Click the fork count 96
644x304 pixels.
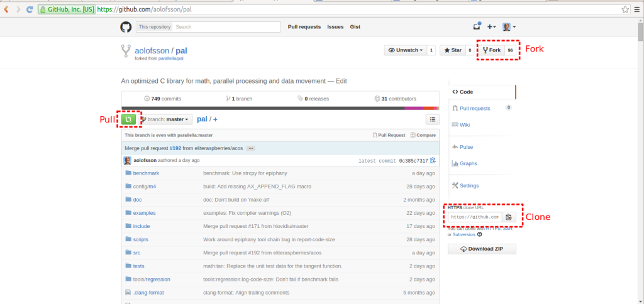(510, 50)
